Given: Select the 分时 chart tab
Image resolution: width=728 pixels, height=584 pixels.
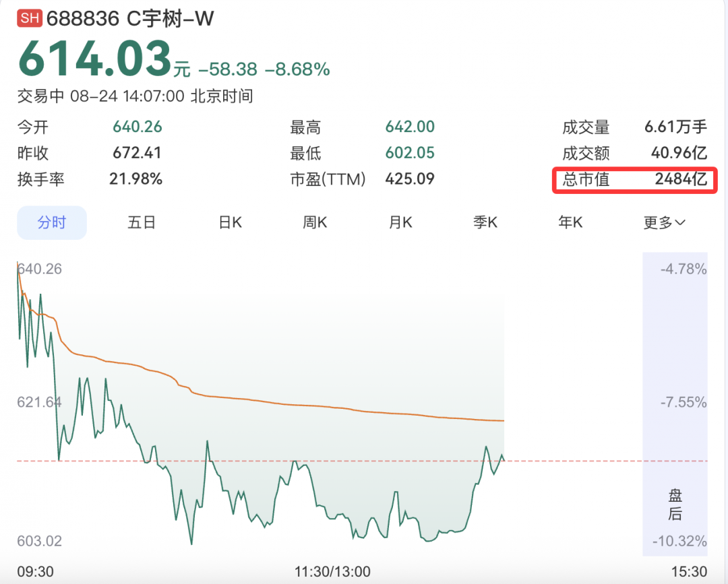Looking at the screenshot, I should point(51,223).
